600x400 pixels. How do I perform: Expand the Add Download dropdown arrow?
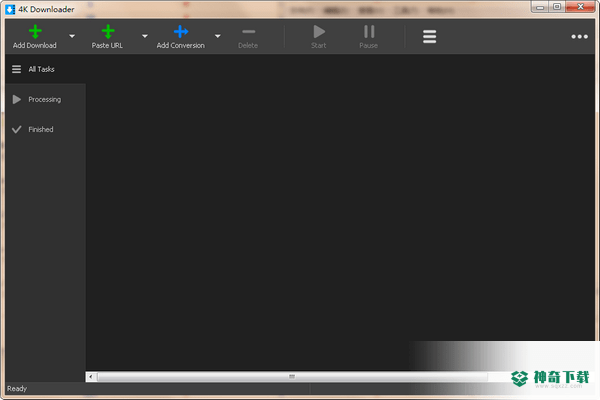point(72,36)
